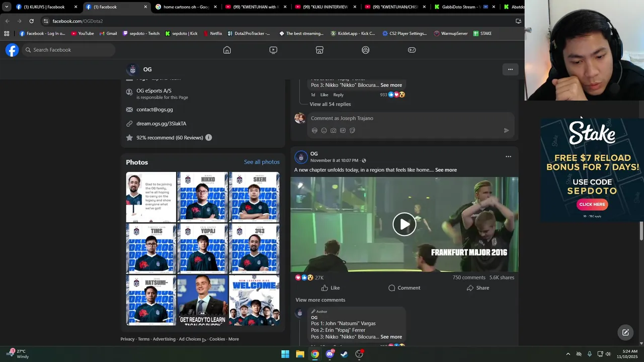Click the new message compose icon
The width and height of the screenshot is (644, 362).
[625, 332]
